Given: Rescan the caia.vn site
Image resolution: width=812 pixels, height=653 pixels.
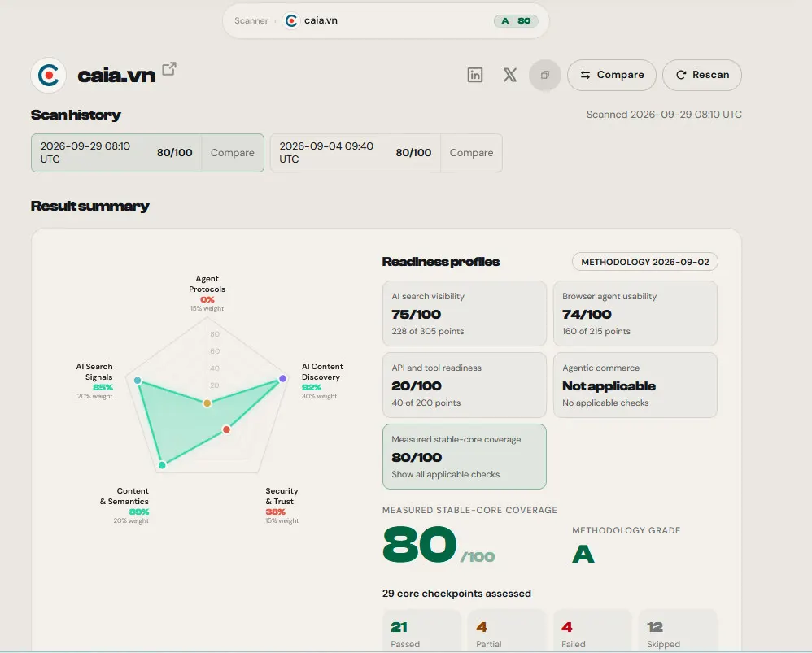Looking at the screenshot, I should [702, 75].
